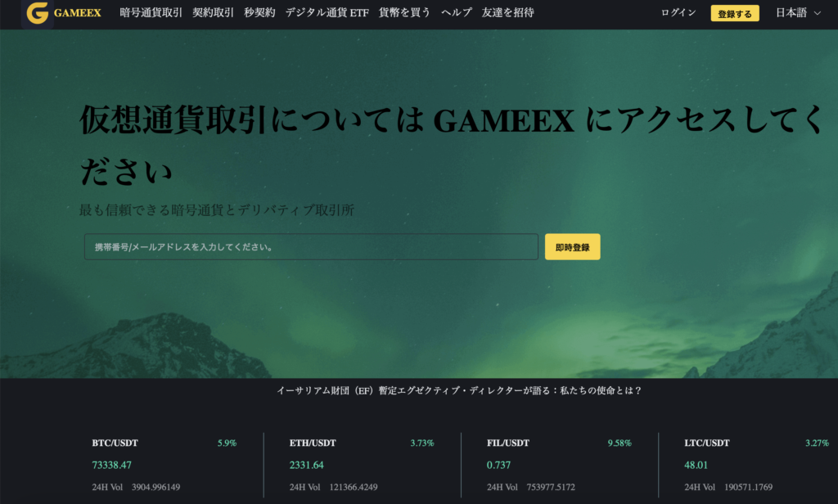Click FIL price 0.737
This screenshot has width=838, height=504.
click(498, 465)
